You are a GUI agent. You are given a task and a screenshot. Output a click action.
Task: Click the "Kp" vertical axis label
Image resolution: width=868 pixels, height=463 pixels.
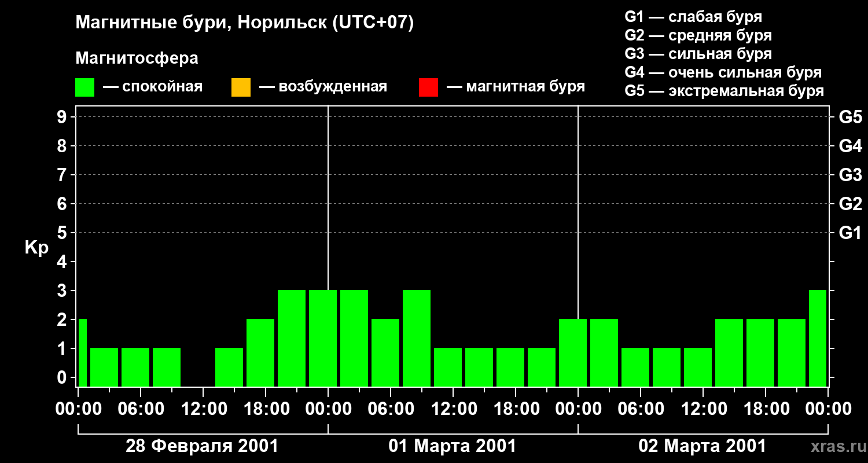36,248
